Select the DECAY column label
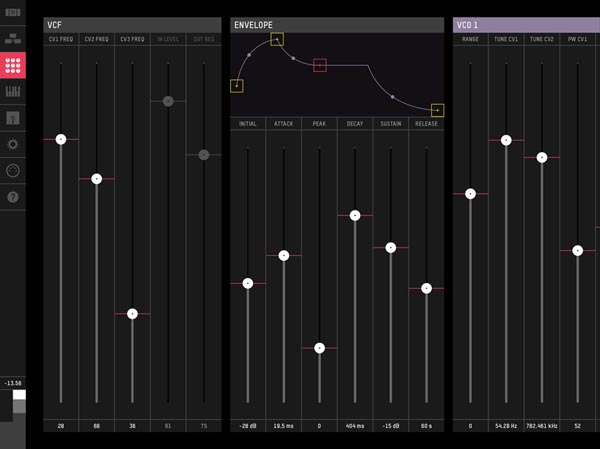The image size is (600, 449). (x=355, y=124)
